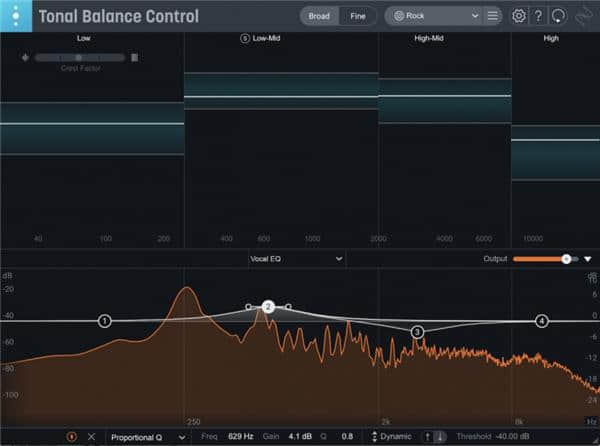
Task: Click the plugin menu dots icon at top left
Action: coord(15,16)
